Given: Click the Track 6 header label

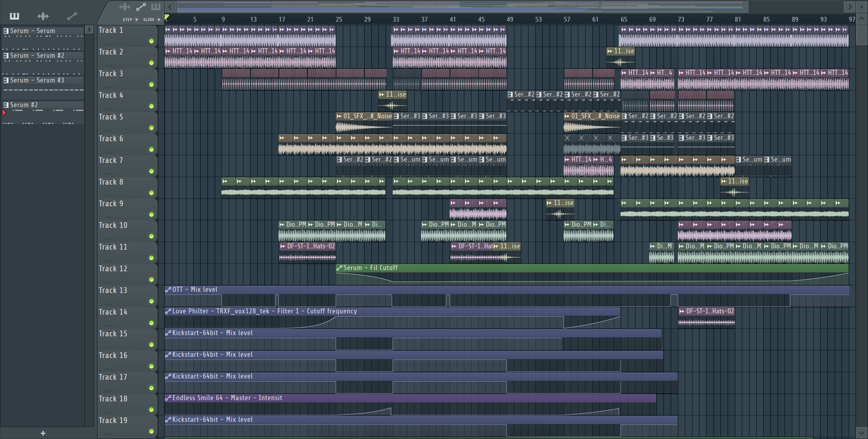Looking at the screenshot, I should 111,139.
